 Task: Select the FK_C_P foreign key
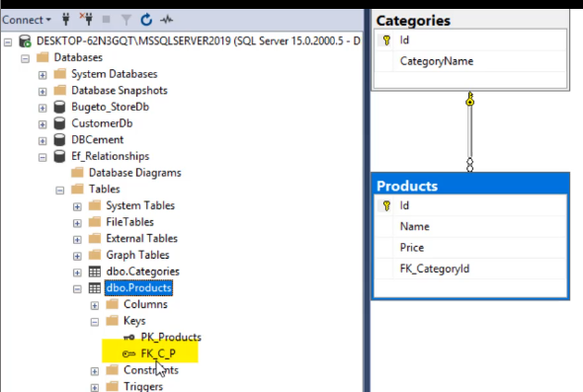tap(158, 353)
